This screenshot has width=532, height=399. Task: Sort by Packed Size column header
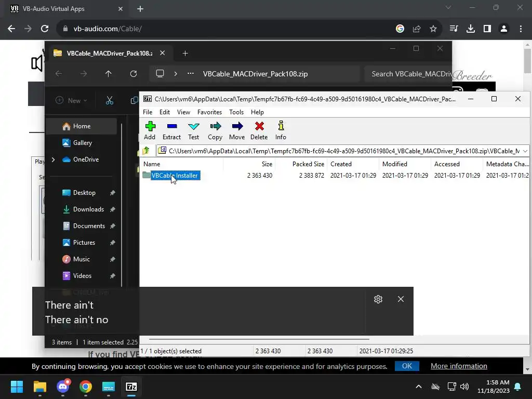(x=301, y=164)
